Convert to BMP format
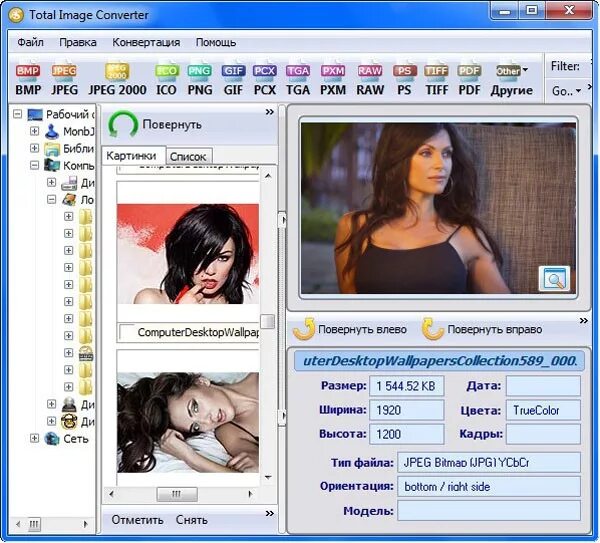Image resolution: width=600 pixels, height=543 pixels. pos(28,79)
